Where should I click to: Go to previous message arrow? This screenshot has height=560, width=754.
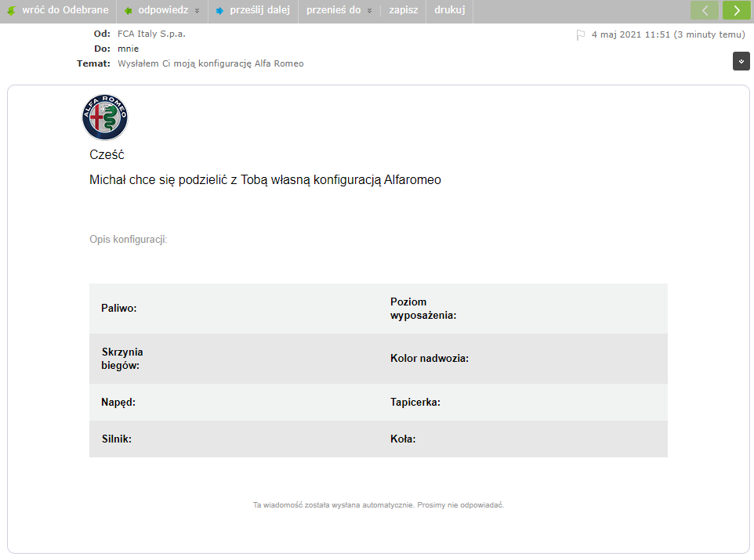[705, 10]
